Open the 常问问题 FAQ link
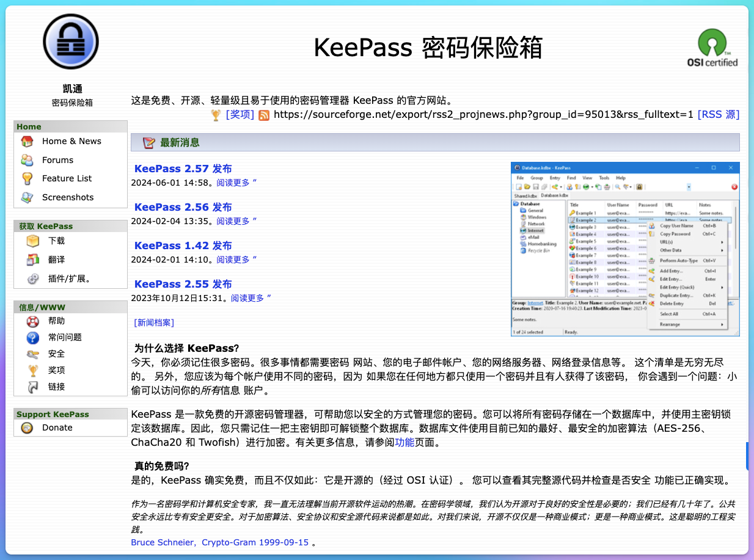The height and width of the screenshot is (560, 754). pos(65,338)
